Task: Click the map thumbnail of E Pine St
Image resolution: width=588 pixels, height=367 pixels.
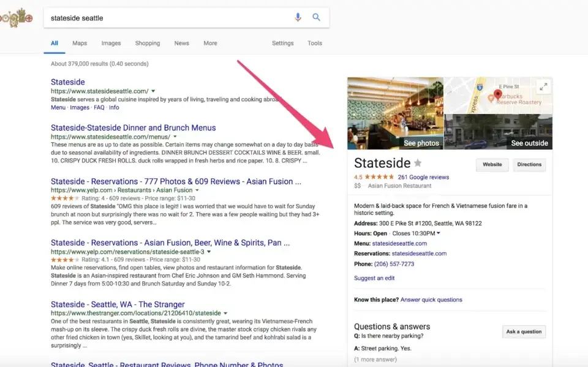Action: 498,96
